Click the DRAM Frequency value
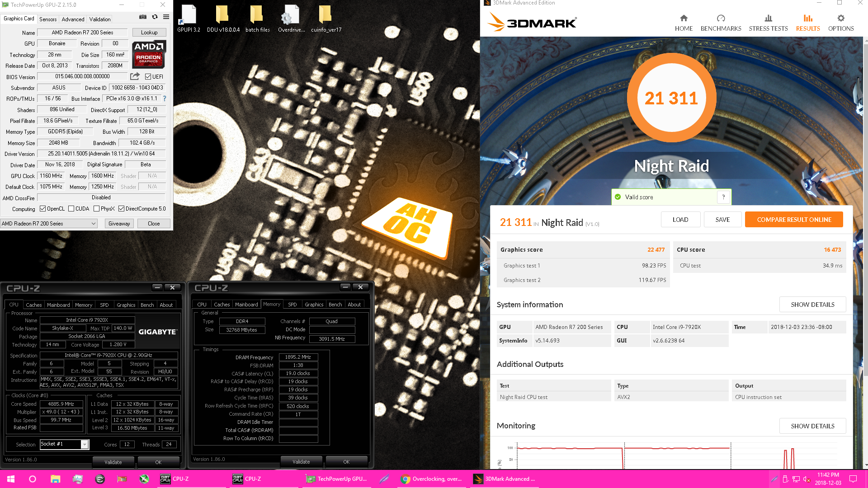 [298, 357]
